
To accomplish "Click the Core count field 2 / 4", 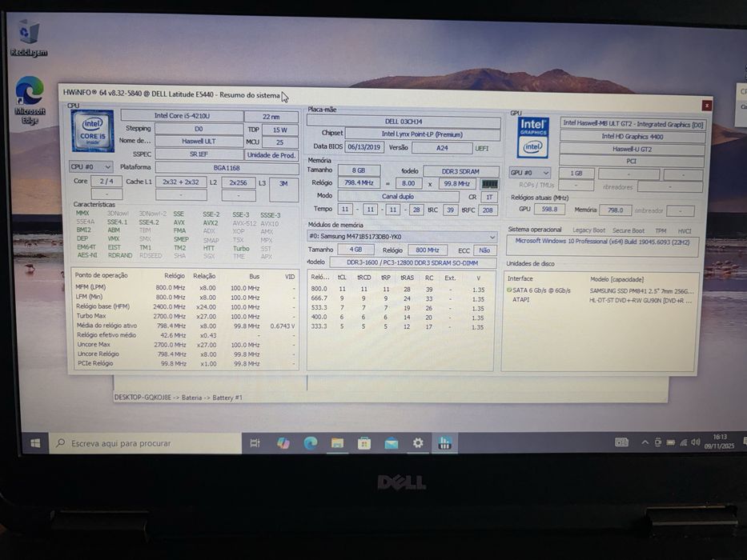I will [106, 182].
